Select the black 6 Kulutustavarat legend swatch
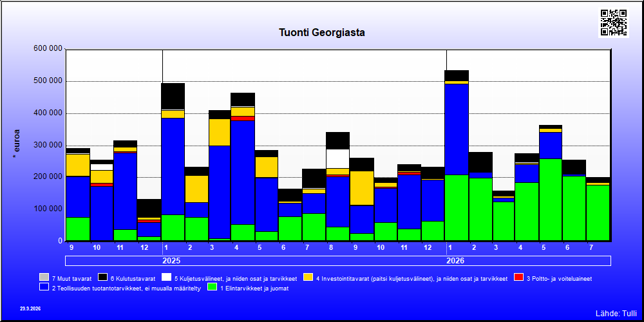644x322 pixels. point(102,277)
